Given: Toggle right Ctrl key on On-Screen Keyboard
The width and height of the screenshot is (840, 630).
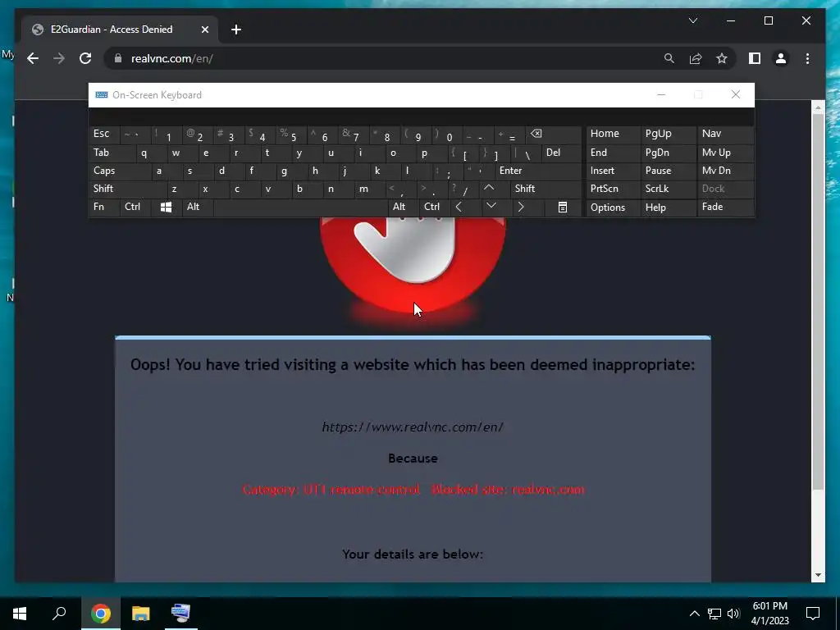Looking at the screenshot, I should pyautogui.click(x=434, y=208).
